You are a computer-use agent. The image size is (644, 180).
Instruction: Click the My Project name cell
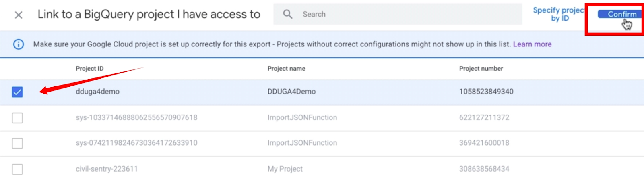285,169
